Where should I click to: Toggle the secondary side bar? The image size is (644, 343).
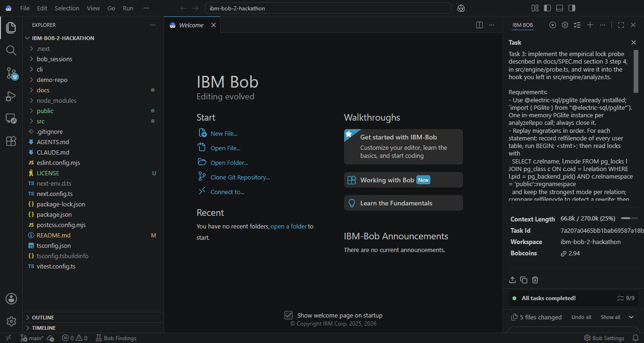(572, 8)
